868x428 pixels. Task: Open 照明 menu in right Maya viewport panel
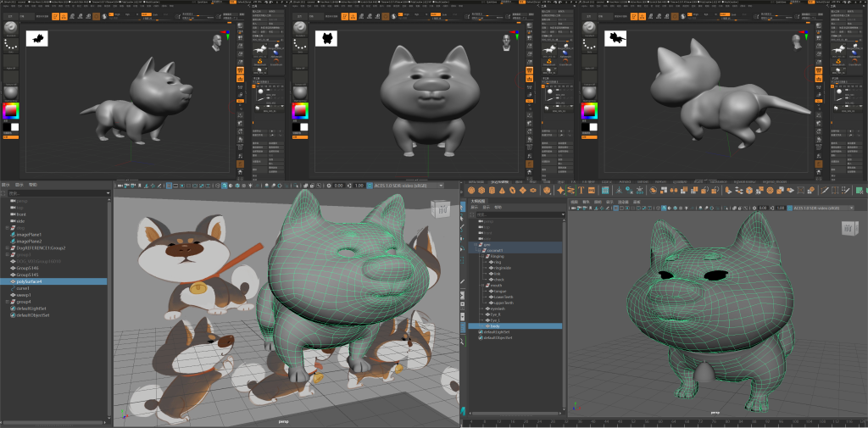(598, 202)
